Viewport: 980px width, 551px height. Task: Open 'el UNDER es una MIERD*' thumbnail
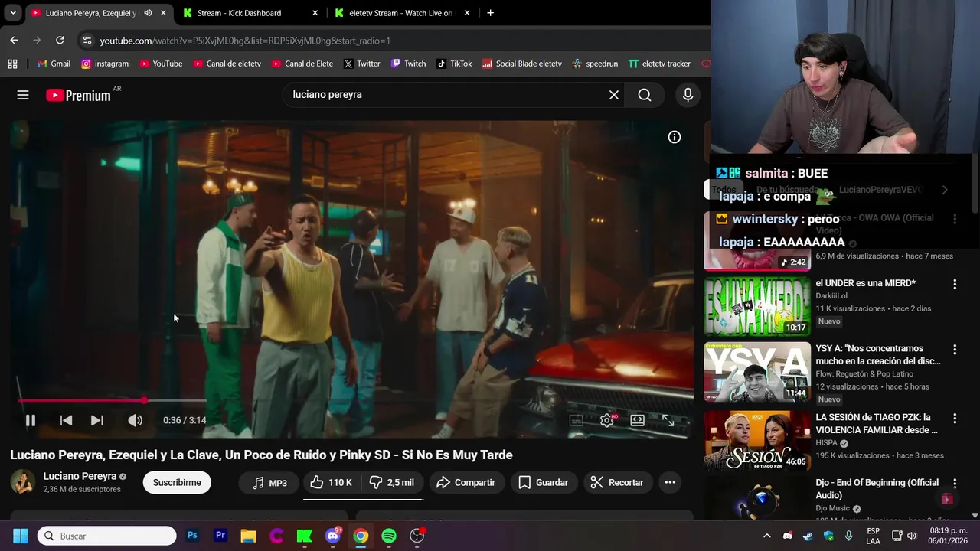[x=757, y=306]
